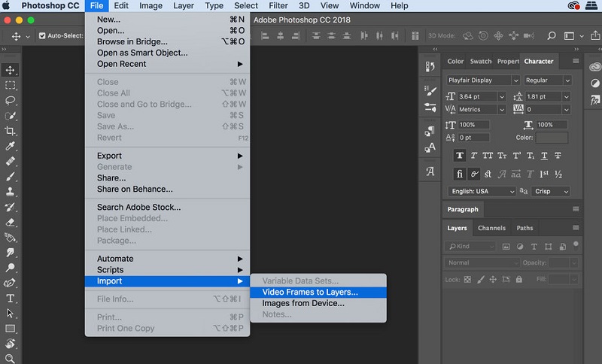The width and height of the screenshot is (602, 364).
Task: Toggle Underline in Character panel
Action: (544, 156)
